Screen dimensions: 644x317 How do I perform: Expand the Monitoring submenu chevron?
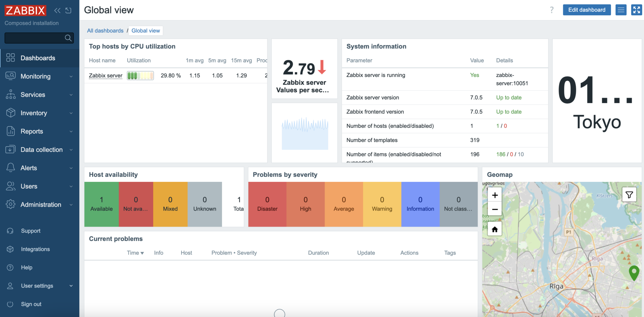coord(71,76)
